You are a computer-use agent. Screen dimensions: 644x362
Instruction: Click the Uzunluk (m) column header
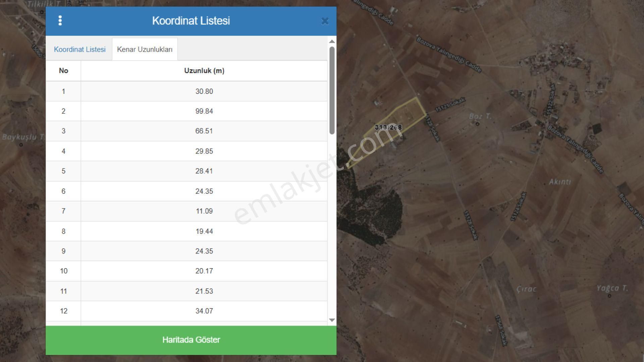tap(204, 71)
